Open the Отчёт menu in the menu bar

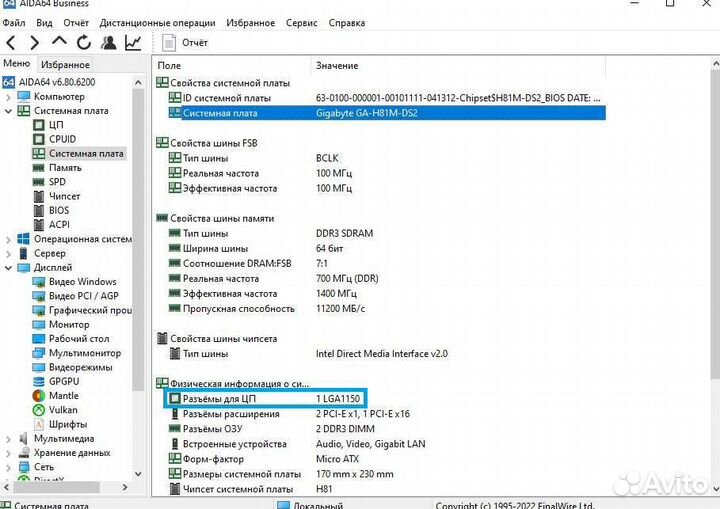[76, 23]
